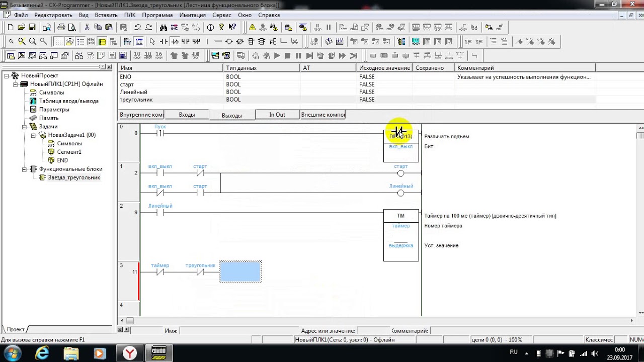Select the horizontal line ladder tool
The image size is (644, 362).
coord(218,41)
